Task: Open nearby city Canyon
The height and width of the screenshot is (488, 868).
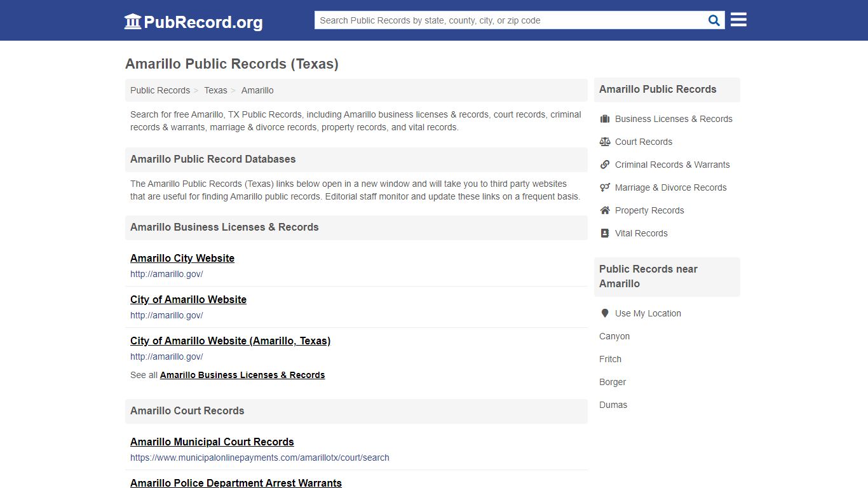Action: click(614, 336)
